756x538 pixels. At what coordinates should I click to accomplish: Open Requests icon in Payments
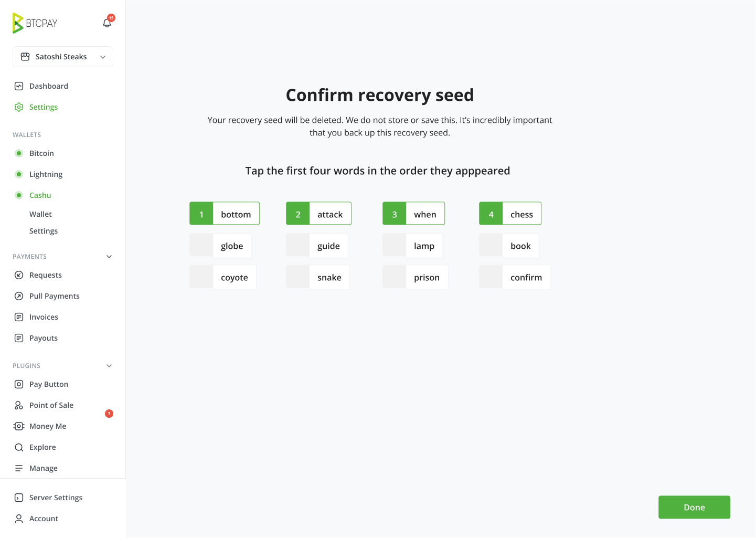click(19, 275)
